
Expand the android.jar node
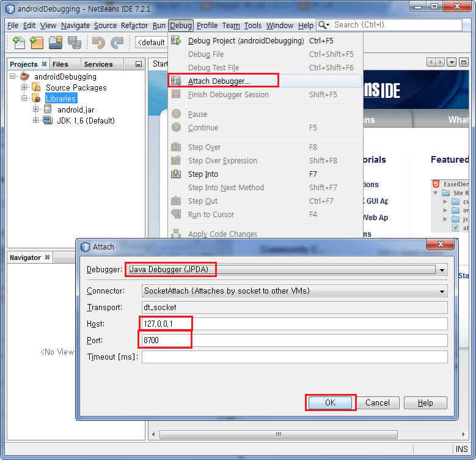(35, 109)
